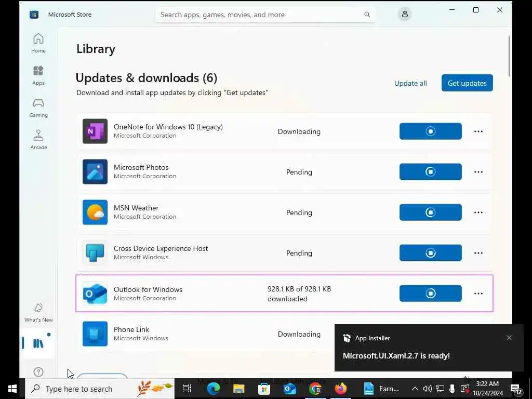Click the Phone Link Downloading status
The image size is (532, 399).
[x=299, y=334]
